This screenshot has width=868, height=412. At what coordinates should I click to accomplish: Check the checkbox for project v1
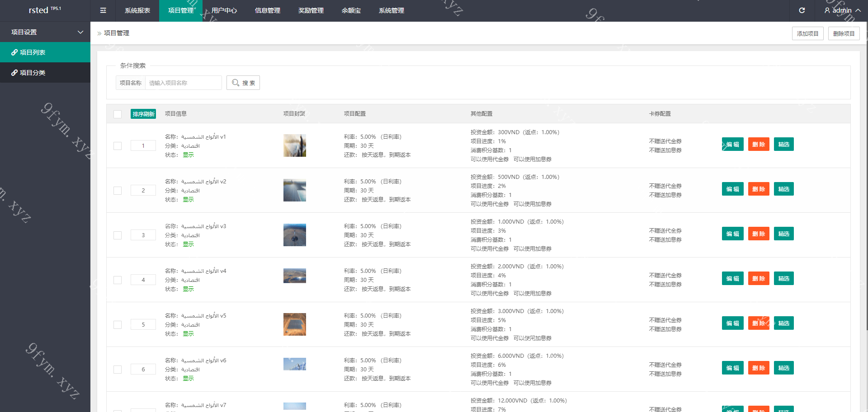(x=118, y=146)
